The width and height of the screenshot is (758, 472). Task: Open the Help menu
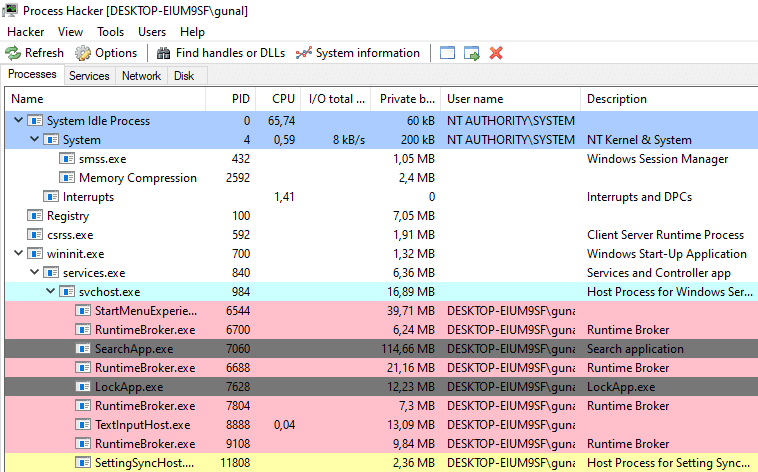click(192, 32)
